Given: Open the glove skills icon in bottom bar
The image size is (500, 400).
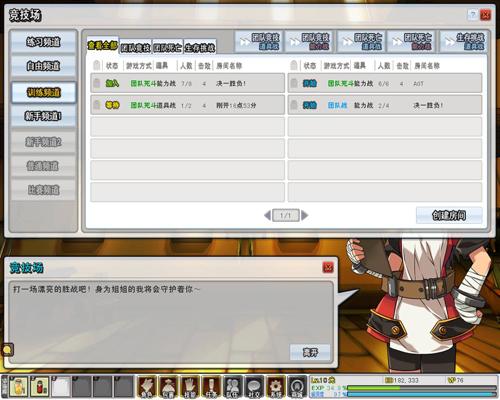Looking at the screenshot, I should pos(189,387).
